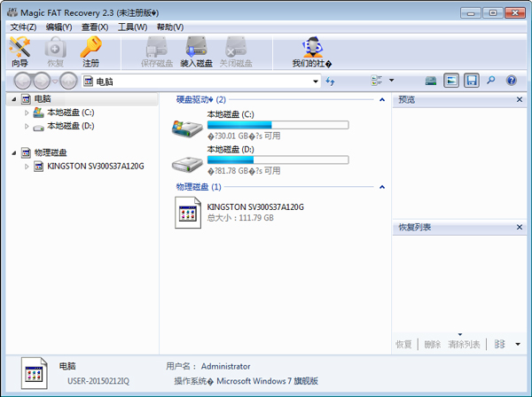Click the 硬盘驱动器 (2) group header

point(201,99)
